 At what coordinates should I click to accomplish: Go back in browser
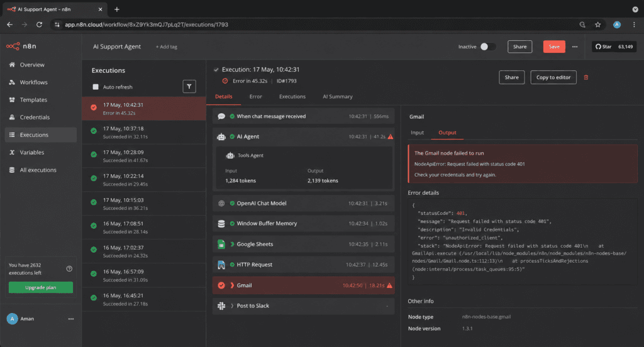click(x=10, y=25)
